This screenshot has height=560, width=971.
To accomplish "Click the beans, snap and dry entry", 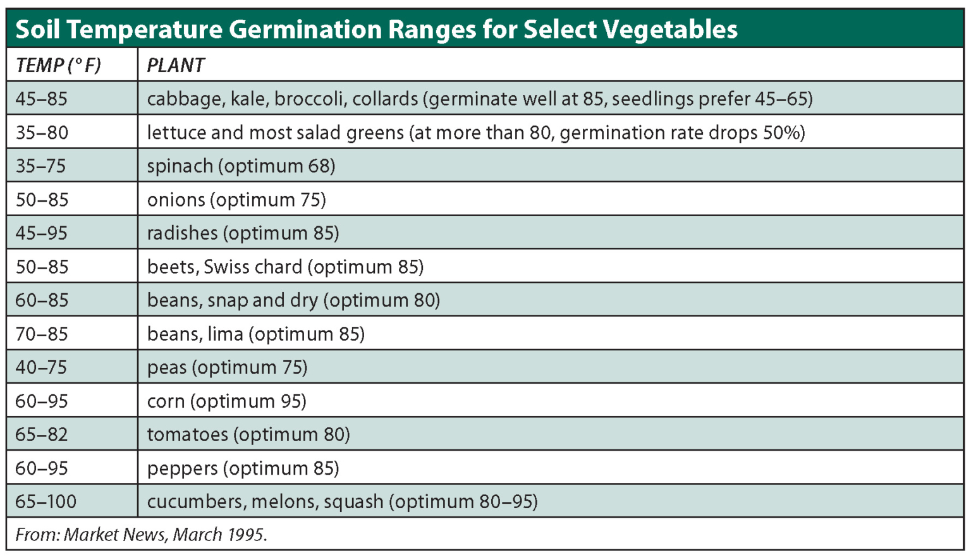I will [x=293, y=300].
